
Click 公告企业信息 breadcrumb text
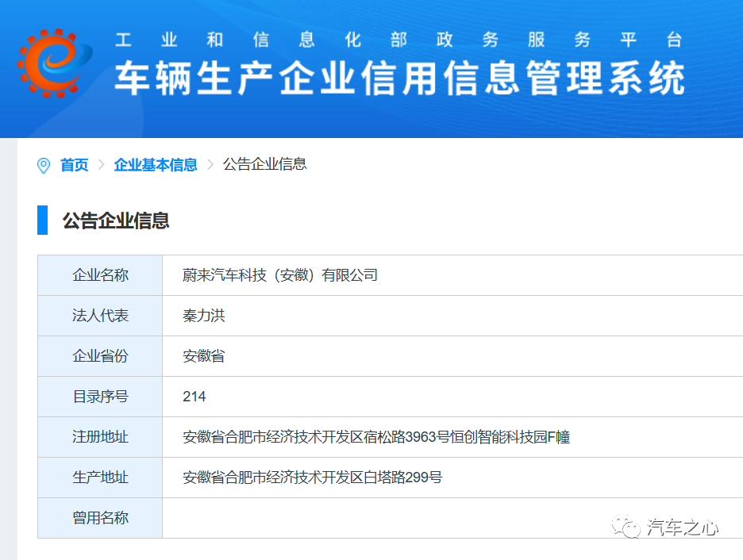click(x=265, y=164)
